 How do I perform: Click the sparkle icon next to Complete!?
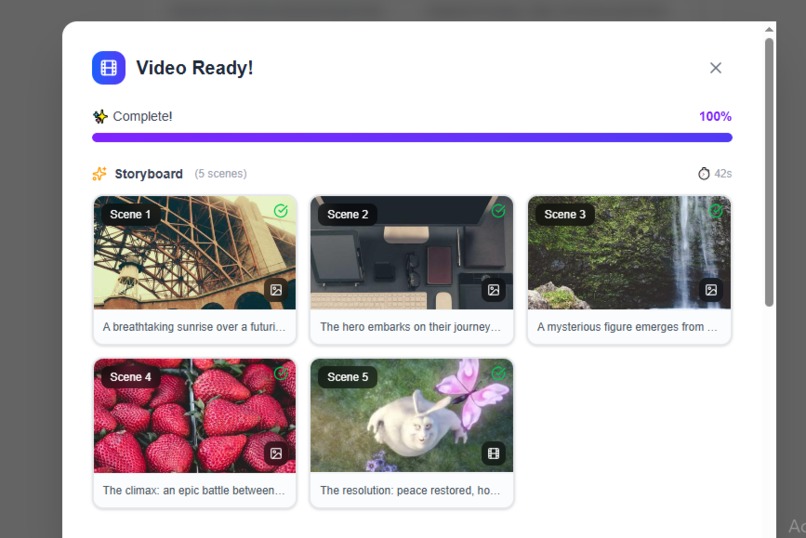click(100, 117)
